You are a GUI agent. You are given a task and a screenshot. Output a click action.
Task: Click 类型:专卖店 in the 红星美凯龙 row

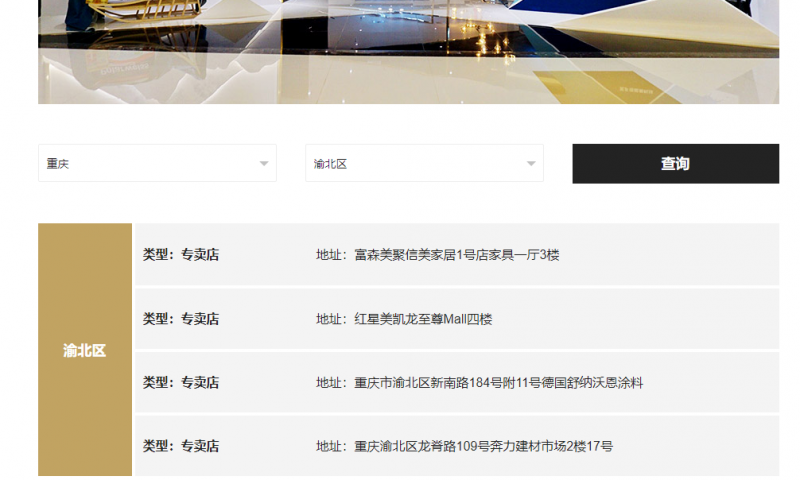(x=181, y=319)
